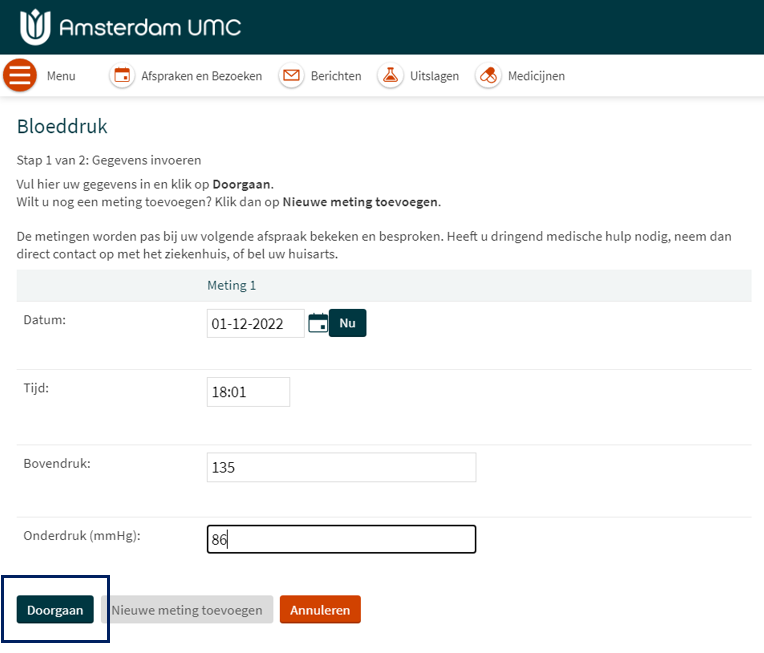
Task: Open the Uitslagen text link
Action: pyautogui.click(x=434, y=76)
